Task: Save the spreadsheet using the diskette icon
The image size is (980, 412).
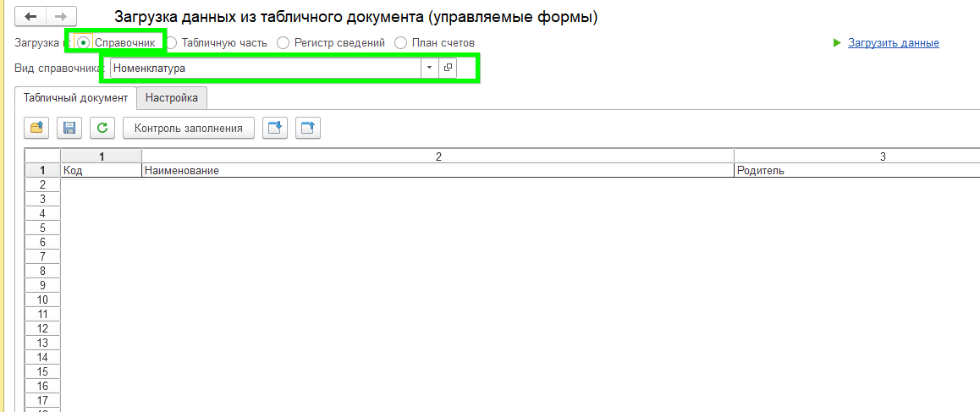Action: [69, 128]
